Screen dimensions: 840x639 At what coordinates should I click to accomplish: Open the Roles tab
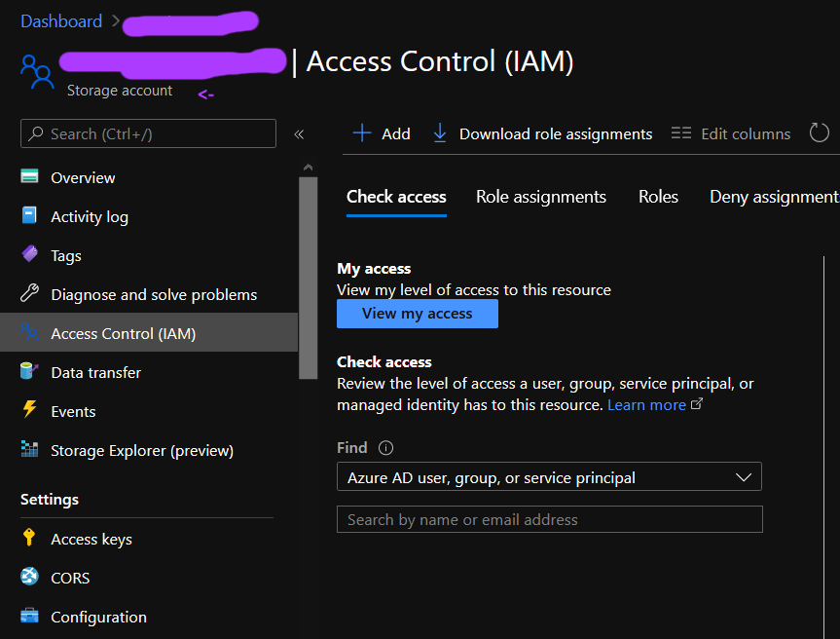point(658,197)
